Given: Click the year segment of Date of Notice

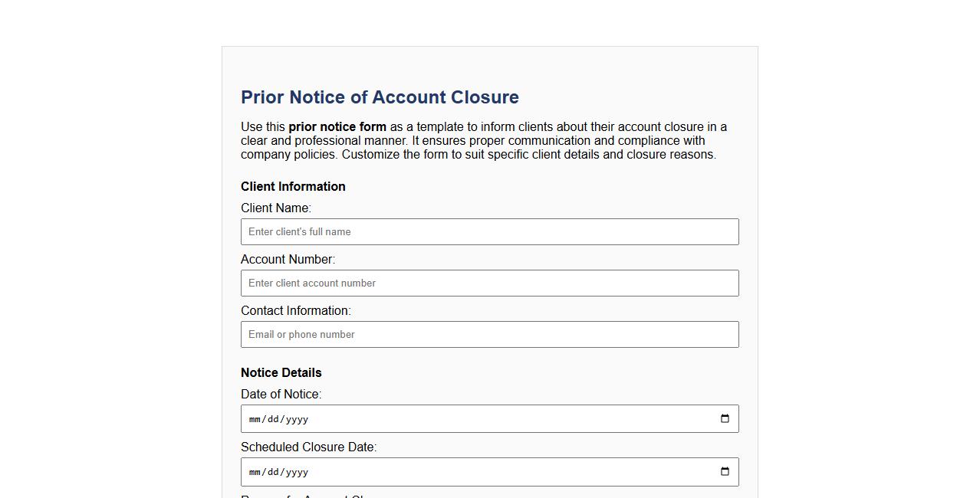Looking at the screenshot, I should (x=298, y=418).
